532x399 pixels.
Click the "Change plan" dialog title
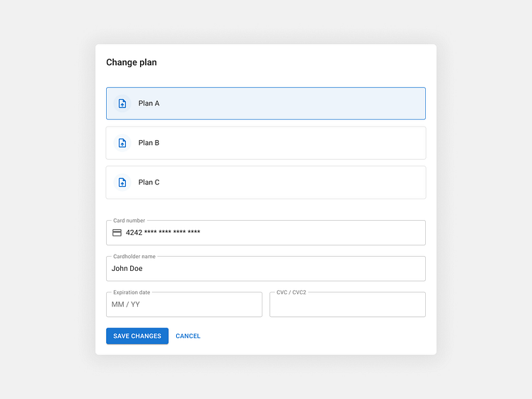[132, 62]
